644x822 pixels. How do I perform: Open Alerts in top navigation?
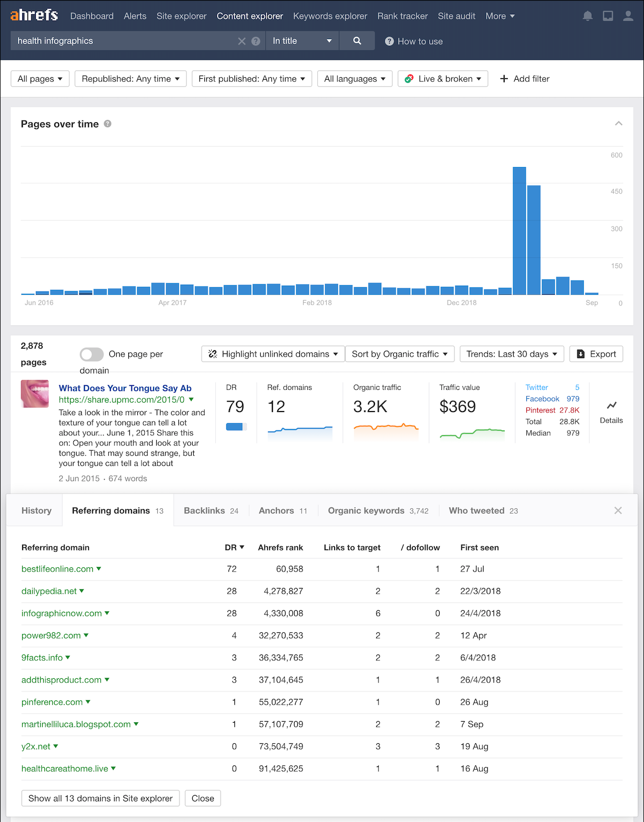pyautogui.click(x=135, y=16)
